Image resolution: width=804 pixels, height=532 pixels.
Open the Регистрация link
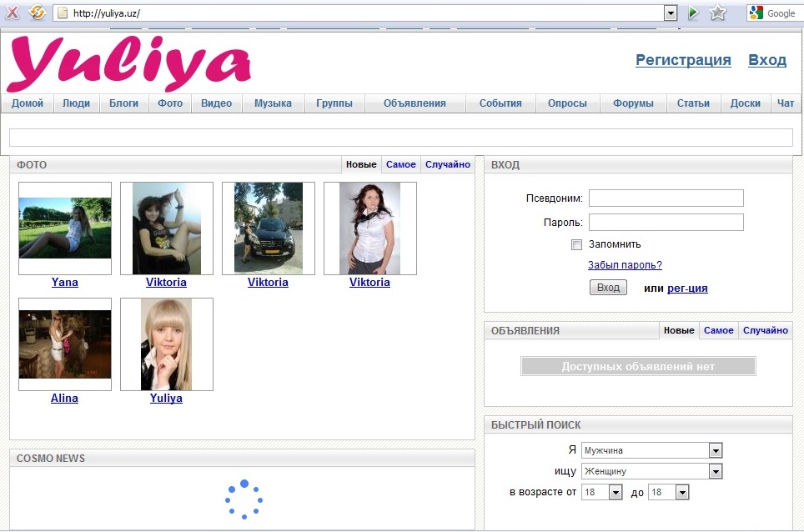point(683,60)
